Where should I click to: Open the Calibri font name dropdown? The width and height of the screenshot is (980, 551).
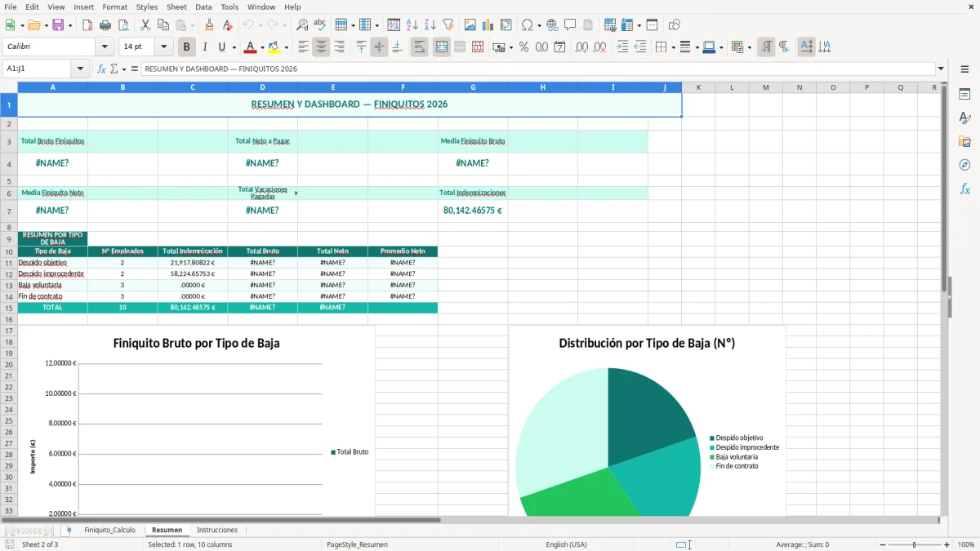[x=105, y=47]
